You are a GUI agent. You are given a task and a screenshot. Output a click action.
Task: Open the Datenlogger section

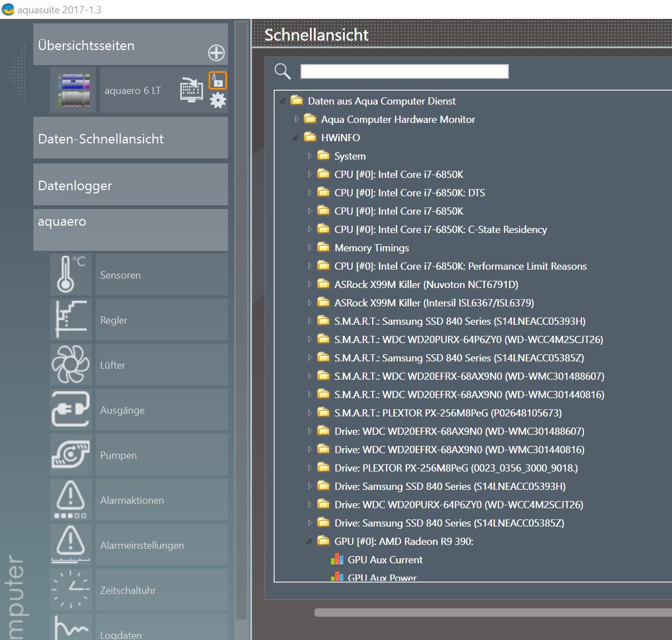131,185
